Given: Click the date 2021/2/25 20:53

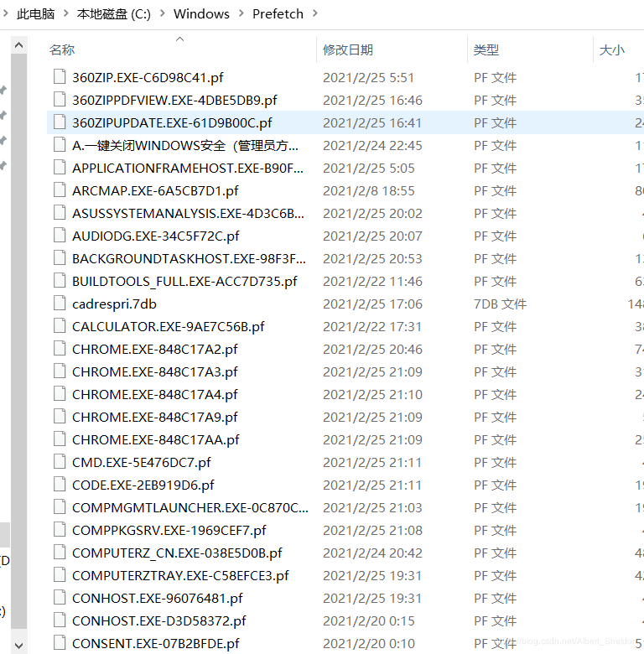Looking at the screenshot, I should [372, 258].
